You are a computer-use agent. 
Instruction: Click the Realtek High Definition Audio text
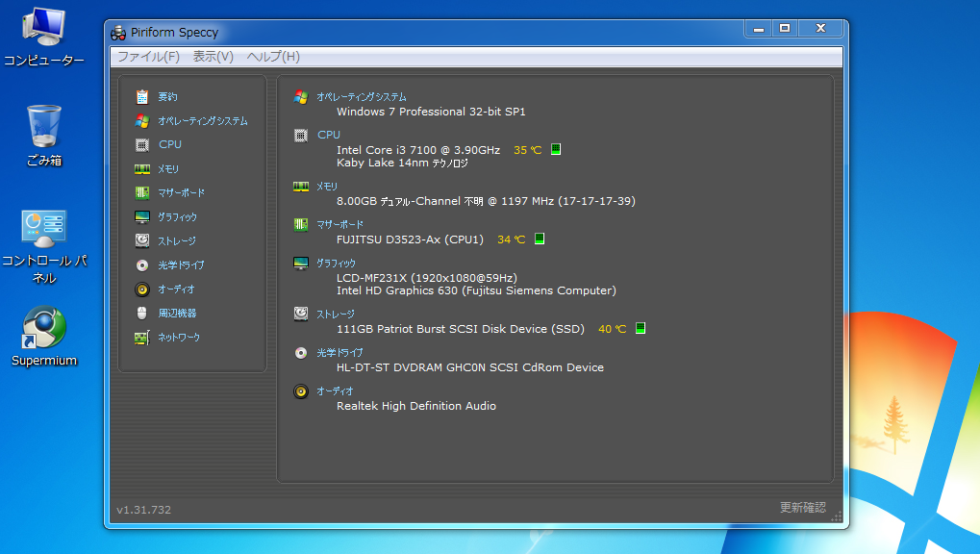(x=416, y=406)
